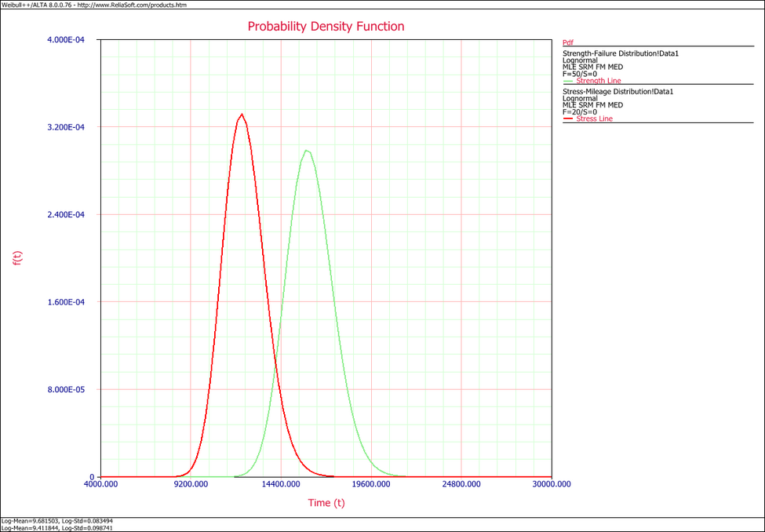Select the 'Strength Line' legend label
The width and height of the screenshot is (765, 532).
click(x=599, y=81)
